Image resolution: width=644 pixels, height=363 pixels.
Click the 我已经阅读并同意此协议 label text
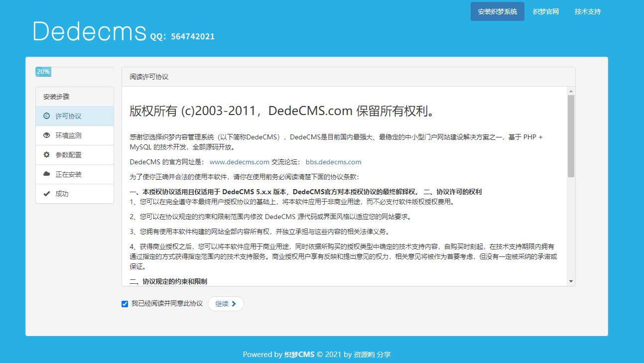(x=167, y=304)
